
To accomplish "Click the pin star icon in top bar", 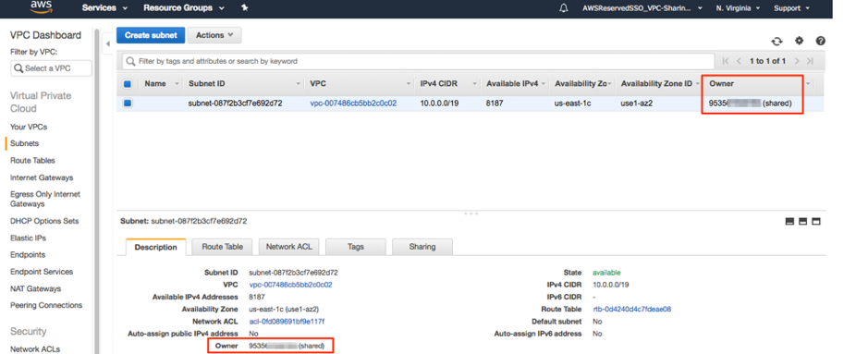I will (245, 8).
